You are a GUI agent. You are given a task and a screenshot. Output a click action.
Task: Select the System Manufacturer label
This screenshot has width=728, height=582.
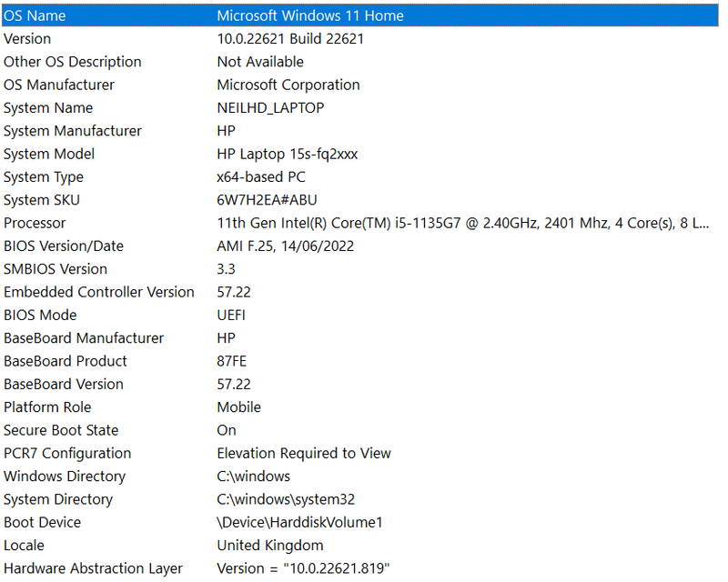click(73, 131)
